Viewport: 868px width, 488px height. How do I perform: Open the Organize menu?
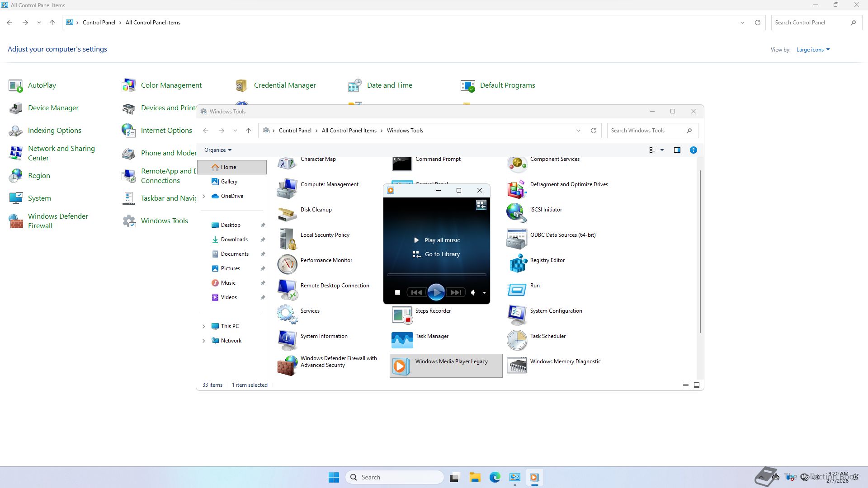pos(217,150)
